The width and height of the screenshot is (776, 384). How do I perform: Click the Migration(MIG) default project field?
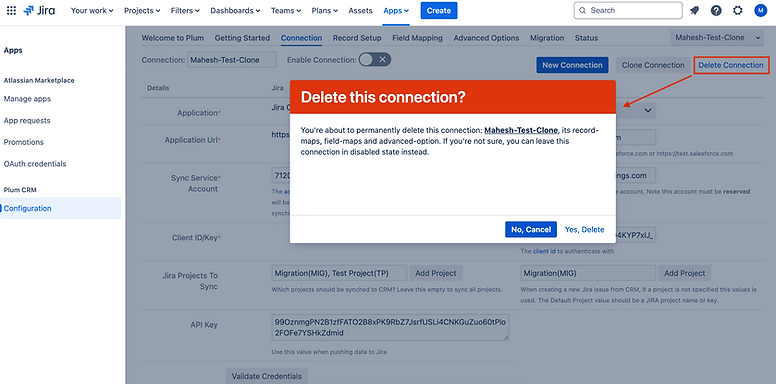coord(588,273)
